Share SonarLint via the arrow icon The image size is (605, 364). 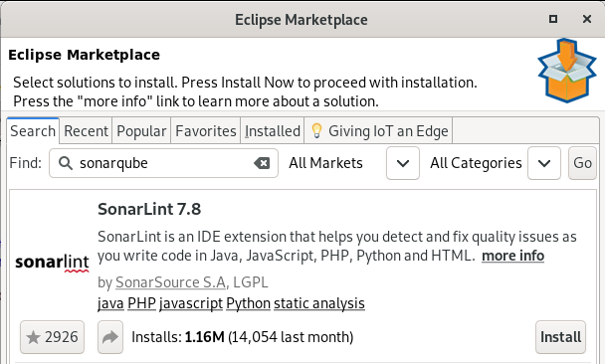click(x=110, y=337)
